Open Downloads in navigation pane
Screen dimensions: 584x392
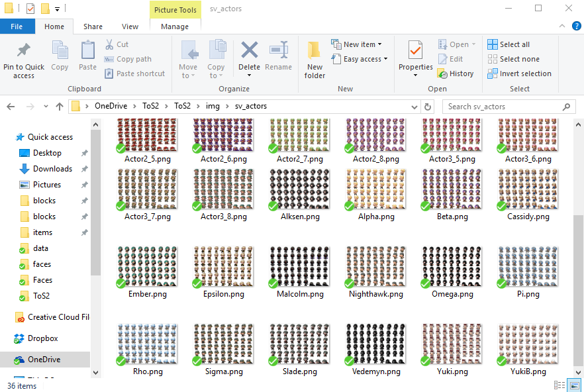(x=52, y=169)
